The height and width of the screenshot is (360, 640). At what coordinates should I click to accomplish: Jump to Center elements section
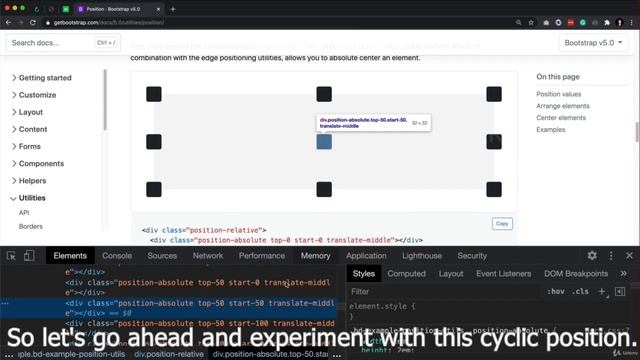(x=561, y=118)
